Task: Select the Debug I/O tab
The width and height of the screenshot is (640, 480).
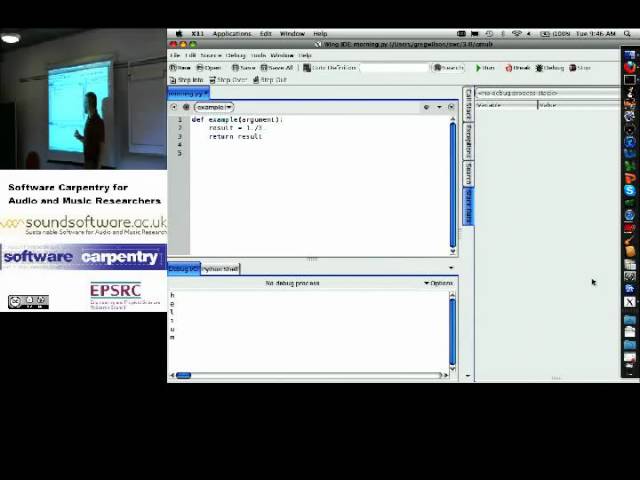Action: (184, 269)
